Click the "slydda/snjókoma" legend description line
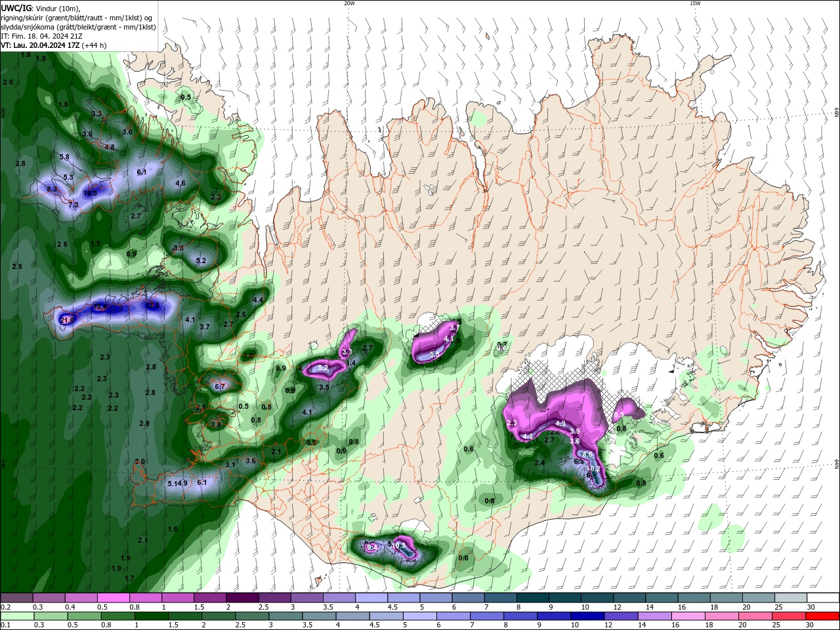The image size is (840, 630). [x=78, y=27]
